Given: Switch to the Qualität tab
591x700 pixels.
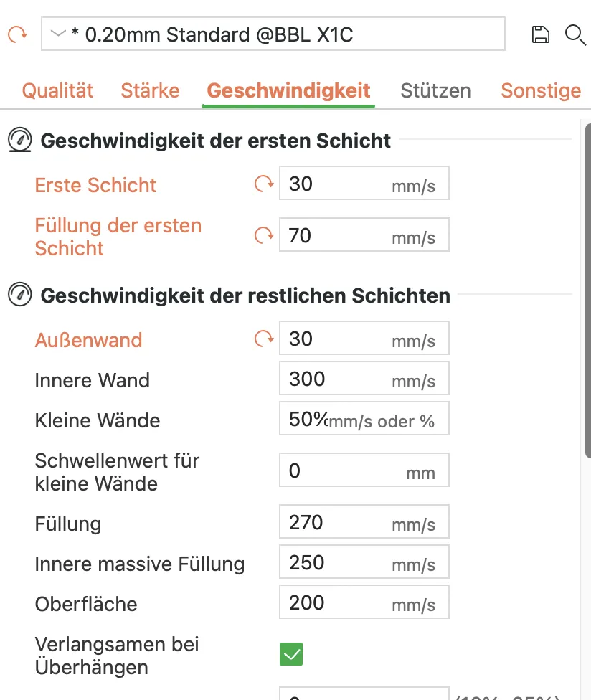Looking at the screenshot, I should pos(57,90).
